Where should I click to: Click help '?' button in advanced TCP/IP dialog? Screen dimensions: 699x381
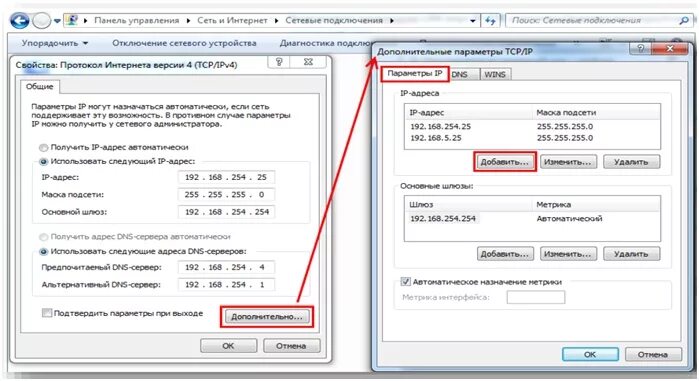[641, 49]
